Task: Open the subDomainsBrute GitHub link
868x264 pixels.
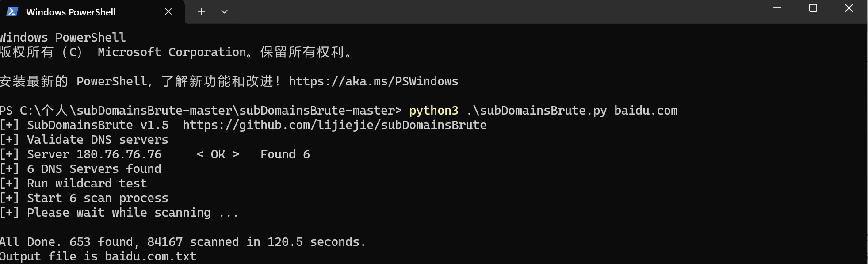Action: pyautogui.click(x=334, y=125)
